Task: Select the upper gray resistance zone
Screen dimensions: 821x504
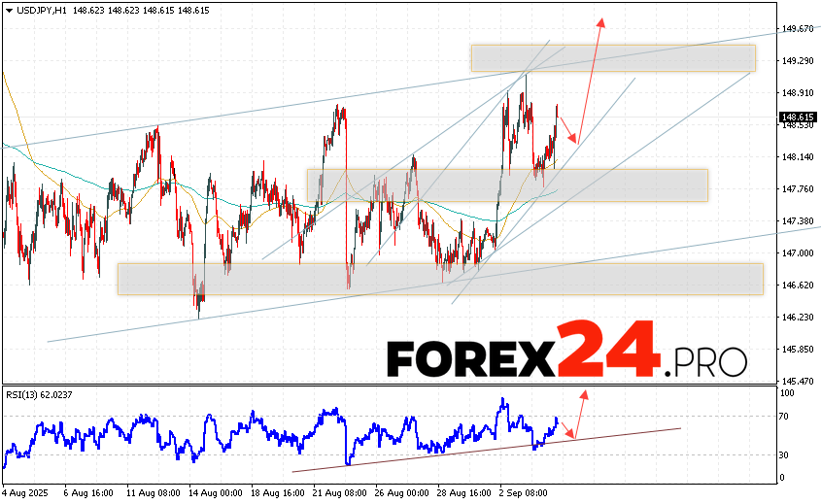Action: (x=612, y=58)
